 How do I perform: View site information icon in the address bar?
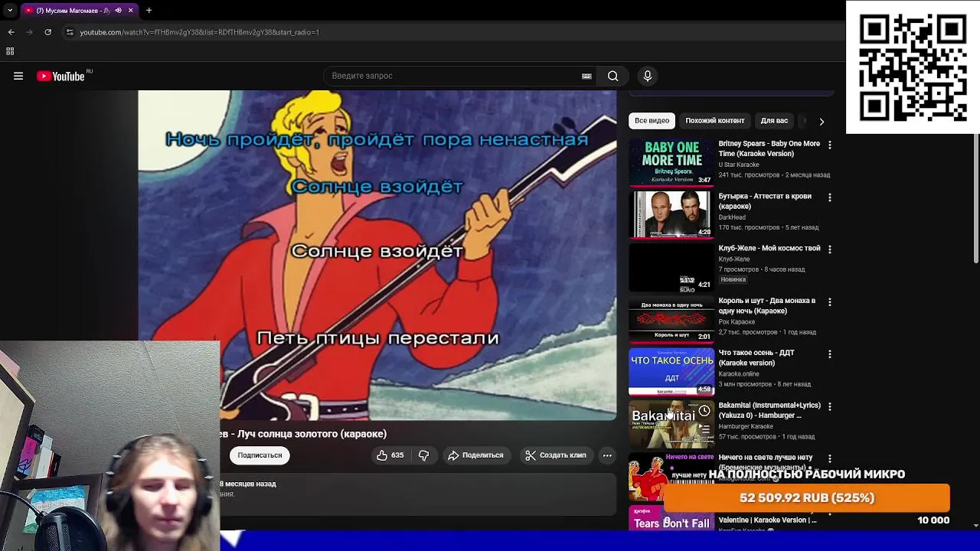70,32
